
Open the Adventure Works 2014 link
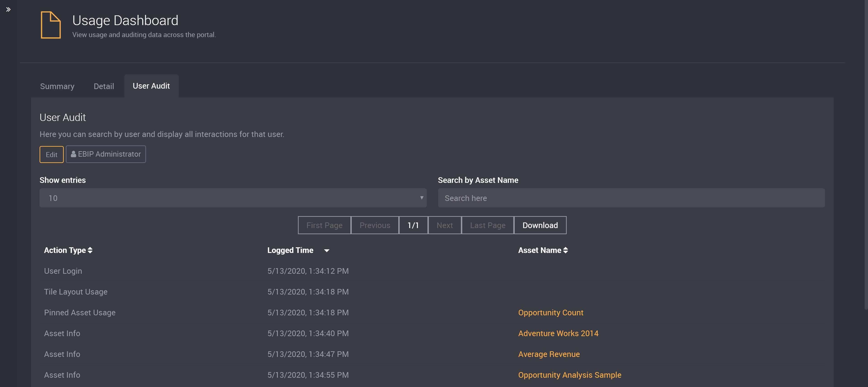pyautogui.click(x=558, y=333)
